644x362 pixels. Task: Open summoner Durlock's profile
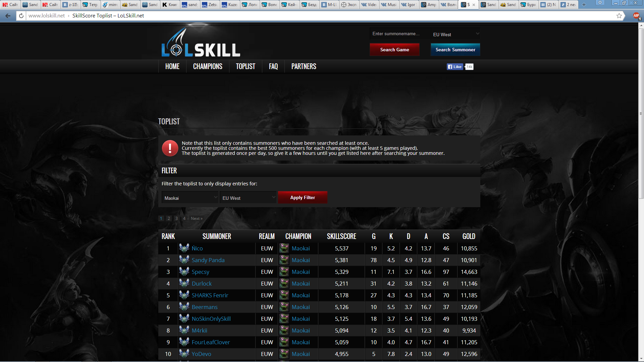click(x=202, y=284)
